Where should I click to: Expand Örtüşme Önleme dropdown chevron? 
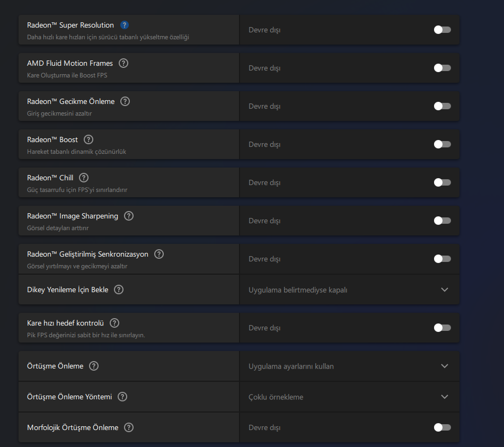point(445,366)
